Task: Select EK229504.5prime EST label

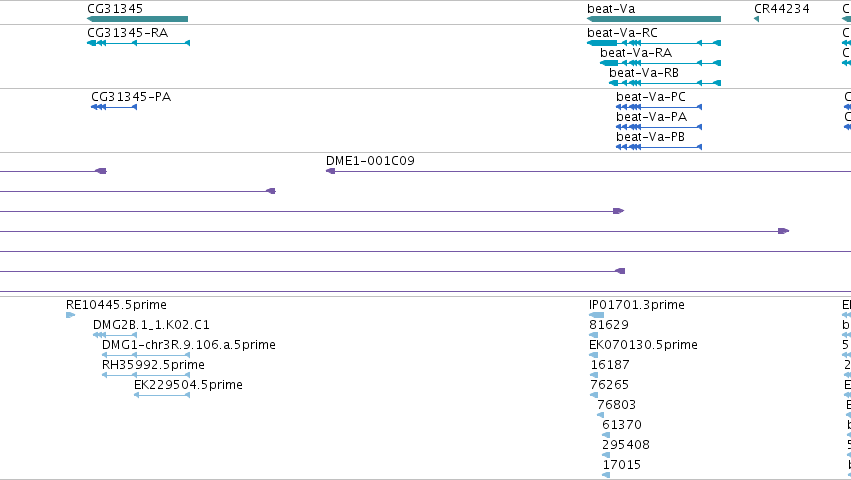Action: coord(188,385)
